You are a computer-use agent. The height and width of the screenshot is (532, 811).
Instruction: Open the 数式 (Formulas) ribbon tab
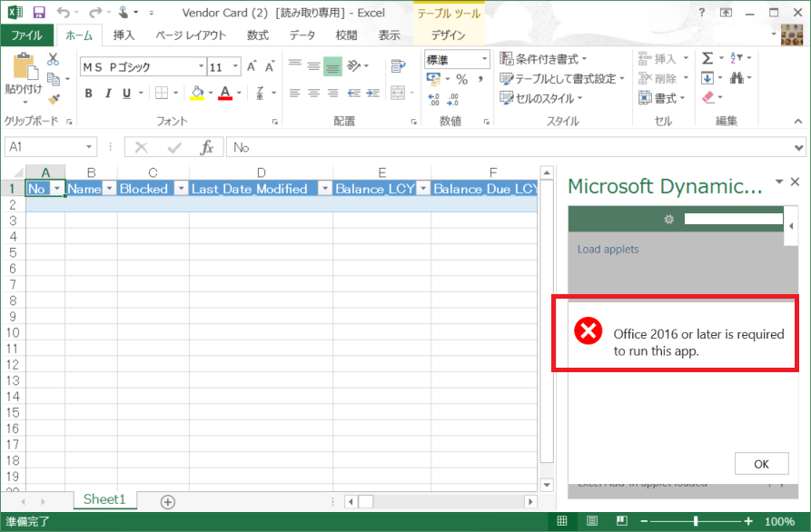(x=258, y=35)
